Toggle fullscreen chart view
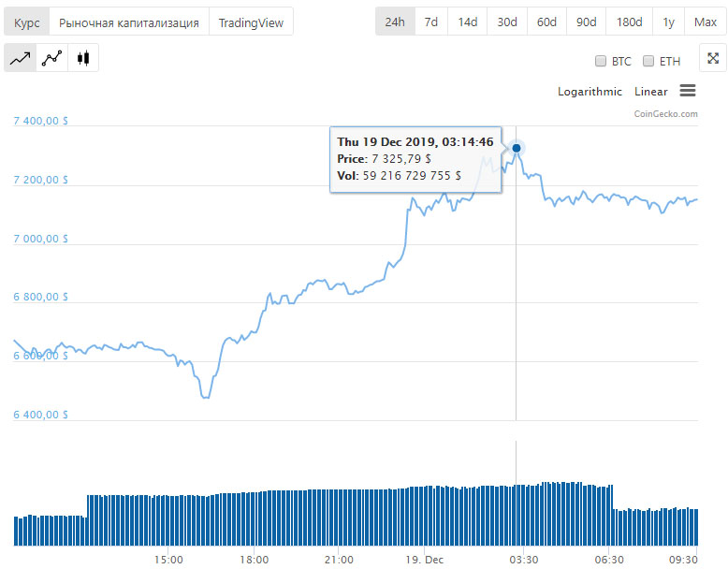 click(x=713, y=58)
